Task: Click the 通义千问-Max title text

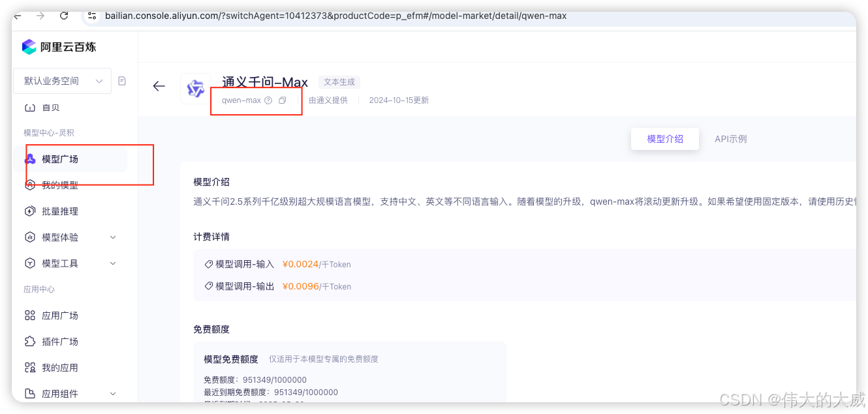Action: click(x=265, y=82)
